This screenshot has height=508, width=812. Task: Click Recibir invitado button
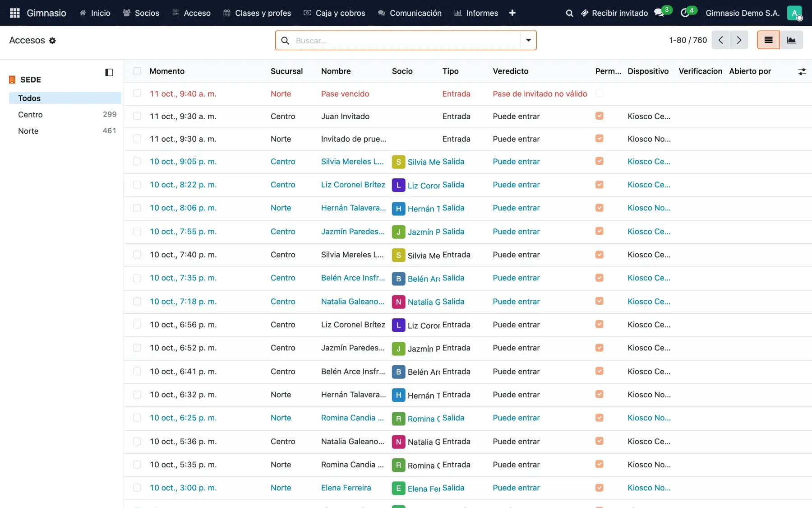pos(614,13)
